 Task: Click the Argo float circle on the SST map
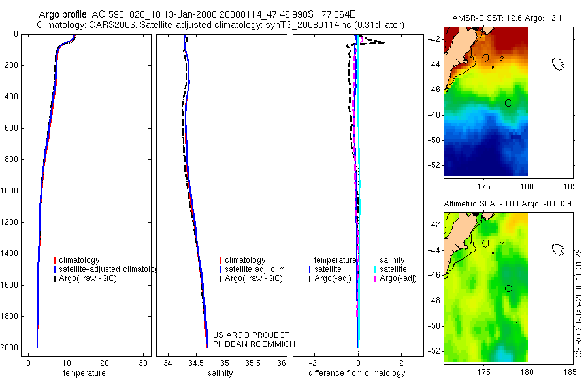coord(508,103)
